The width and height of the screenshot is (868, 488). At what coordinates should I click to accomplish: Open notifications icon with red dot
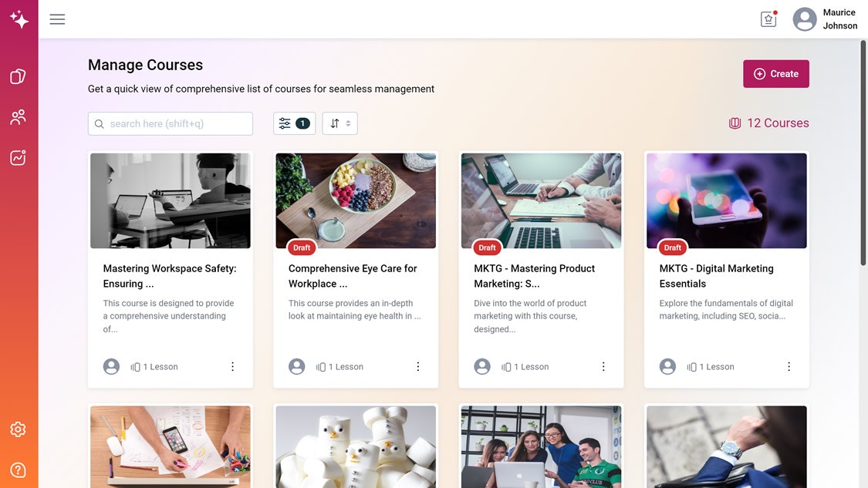(768, 19)
